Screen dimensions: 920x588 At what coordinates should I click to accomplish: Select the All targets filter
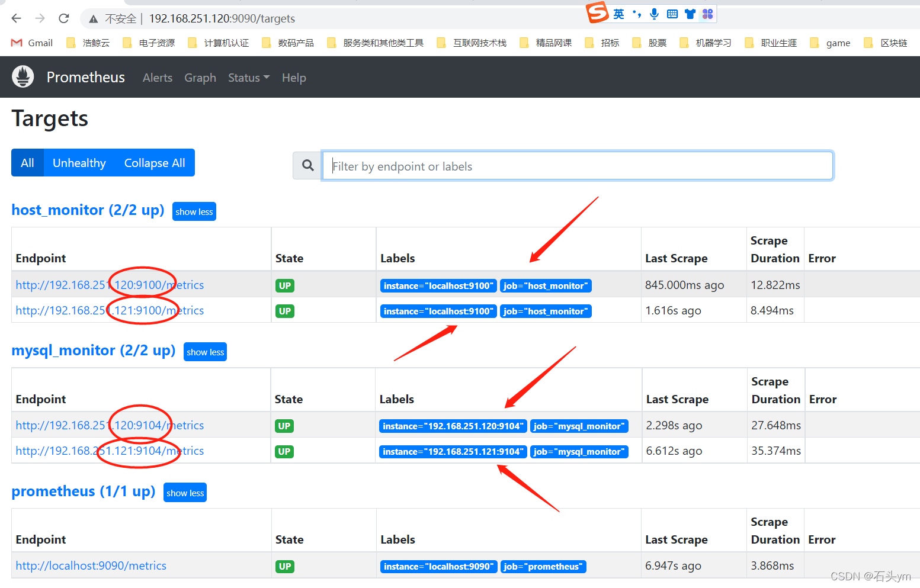(x=27, y=162)
